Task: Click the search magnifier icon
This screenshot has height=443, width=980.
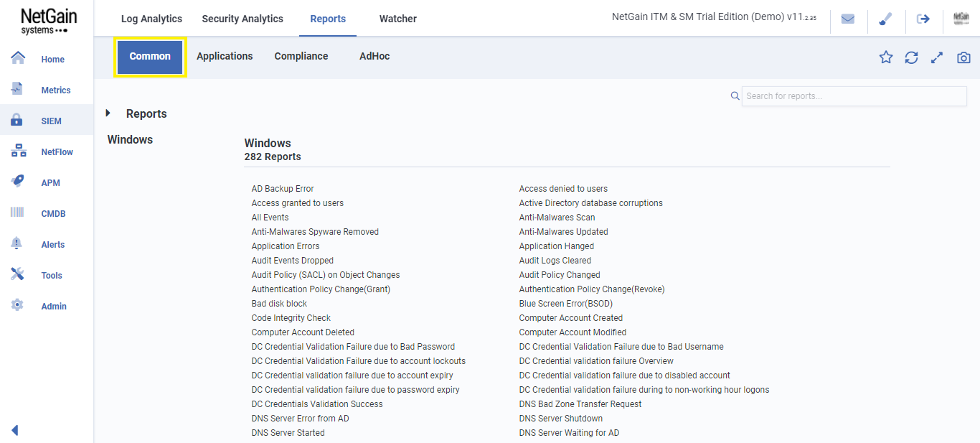Action: [735, 95]
